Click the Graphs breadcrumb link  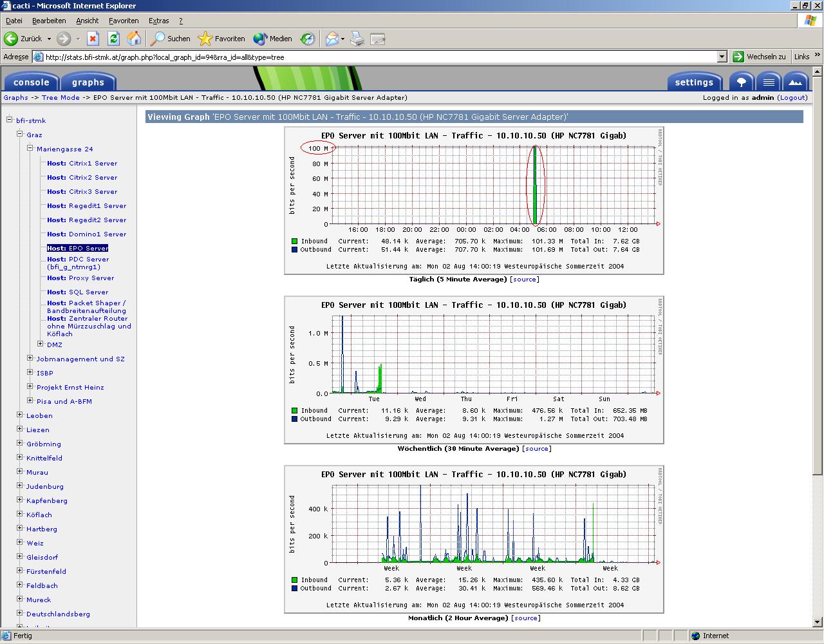click(x=16, y=98)
